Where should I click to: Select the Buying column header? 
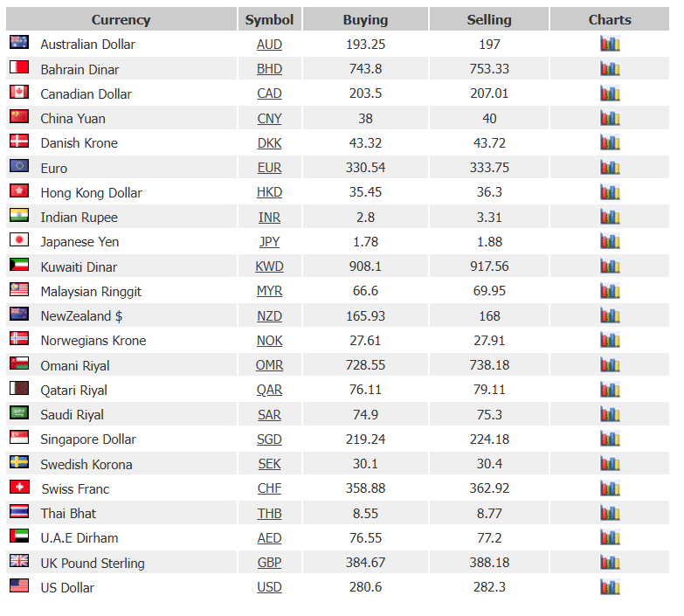tap(365, 19)
